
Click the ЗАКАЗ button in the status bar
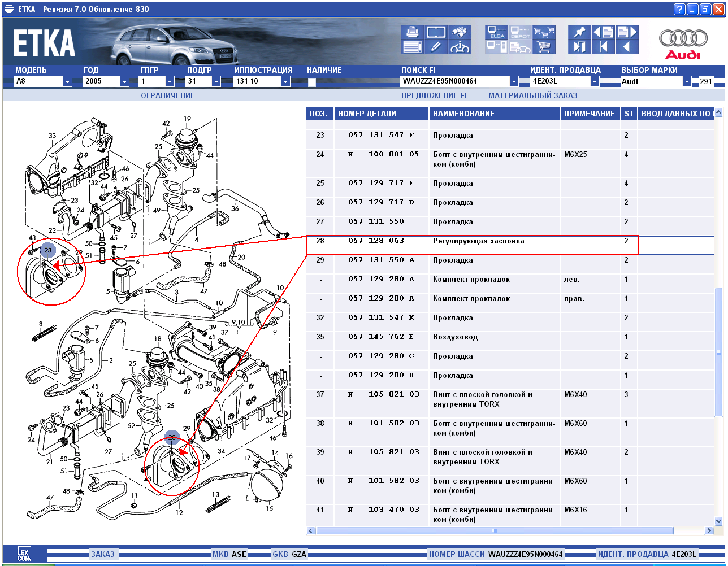coord(102,554)
